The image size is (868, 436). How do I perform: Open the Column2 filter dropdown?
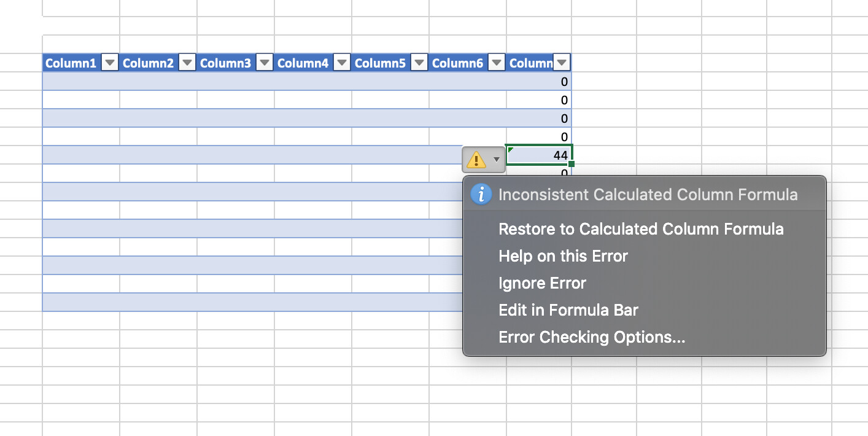[187, 62]
